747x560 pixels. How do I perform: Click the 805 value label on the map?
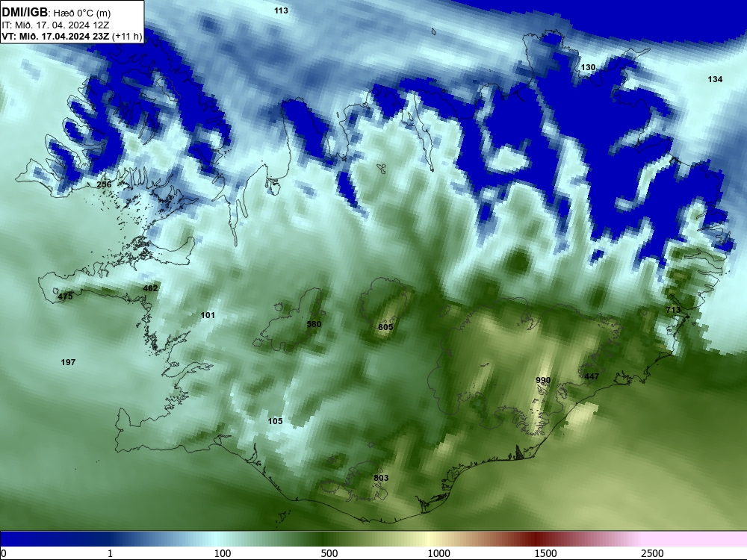(x=385, y=327)
